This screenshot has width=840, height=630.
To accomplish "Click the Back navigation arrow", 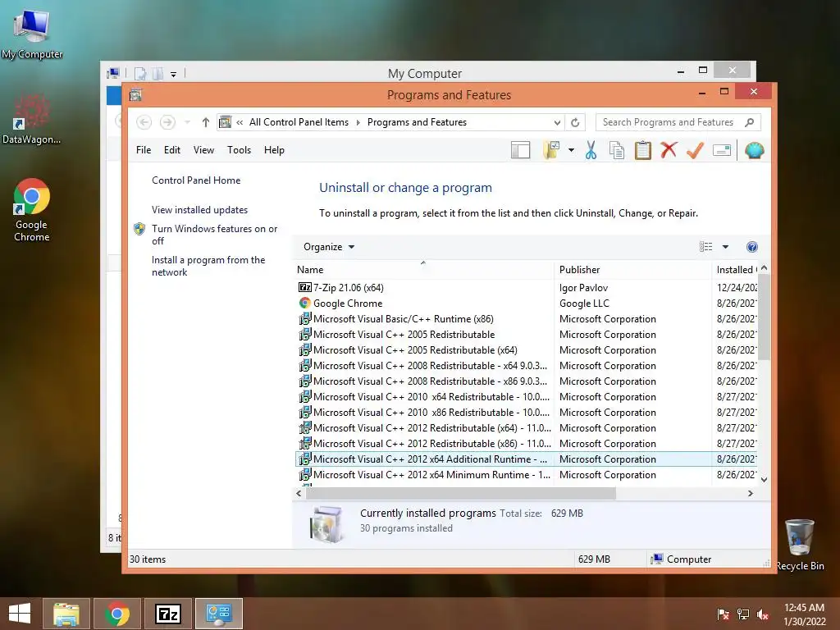I will [x=144, y=122].
